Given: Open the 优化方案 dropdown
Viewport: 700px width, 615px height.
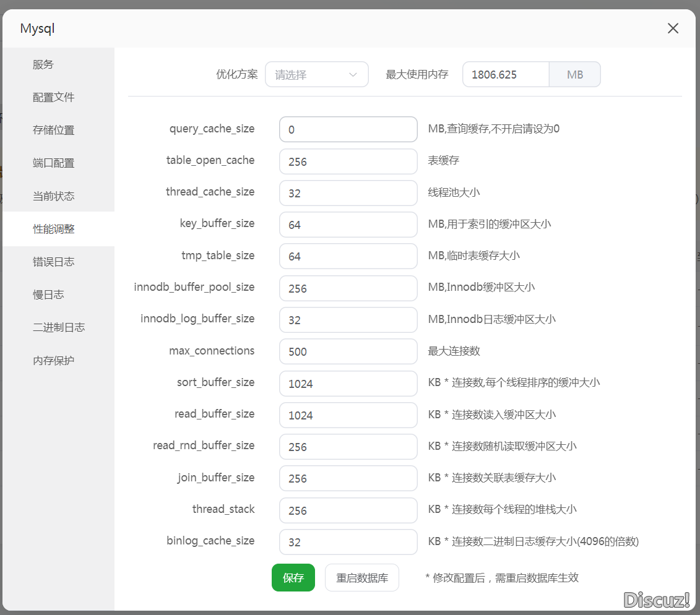Looking at the screenshot, I should (316, 75).
